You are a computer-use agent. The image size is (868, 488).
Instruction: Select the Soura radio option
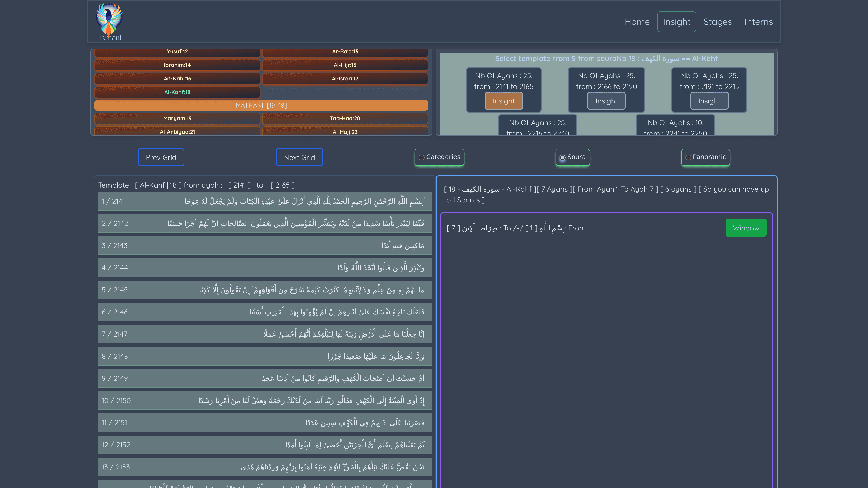573,157
